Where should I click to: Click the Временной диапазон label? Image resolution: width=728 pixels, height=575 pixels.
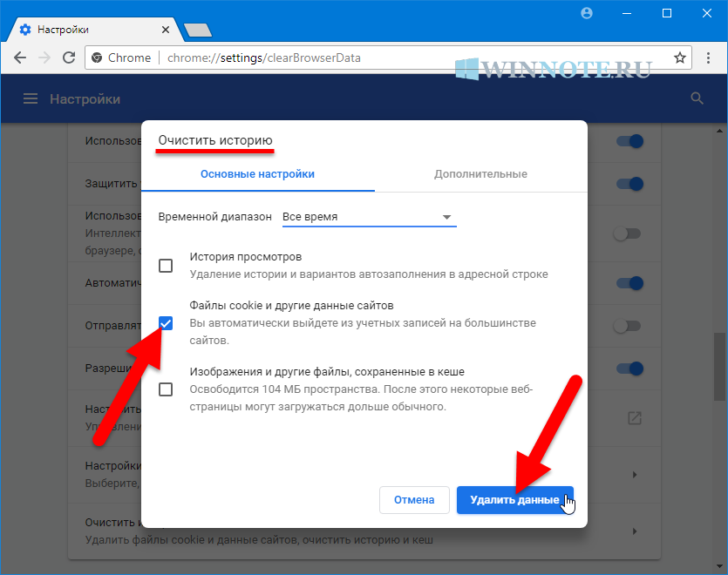(x=215, y=217)
